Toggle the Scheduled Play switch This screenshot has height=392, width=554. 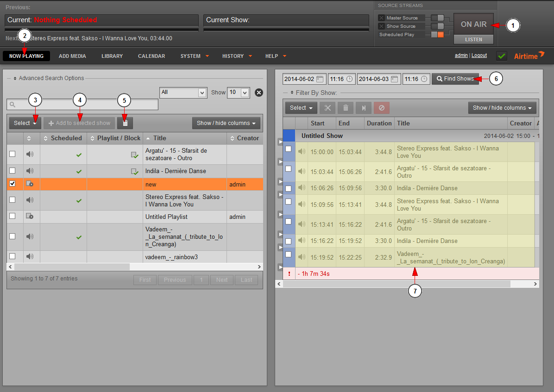pos(437,35)
